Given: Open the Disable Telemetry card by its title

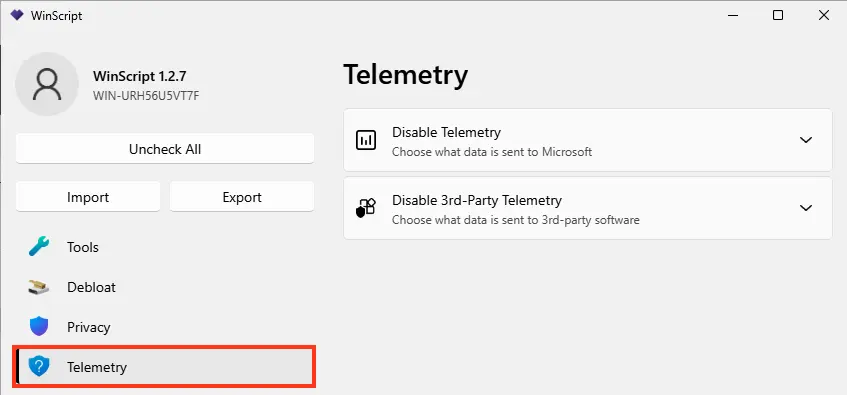Looking at the screenshot, I should [446, 132].
